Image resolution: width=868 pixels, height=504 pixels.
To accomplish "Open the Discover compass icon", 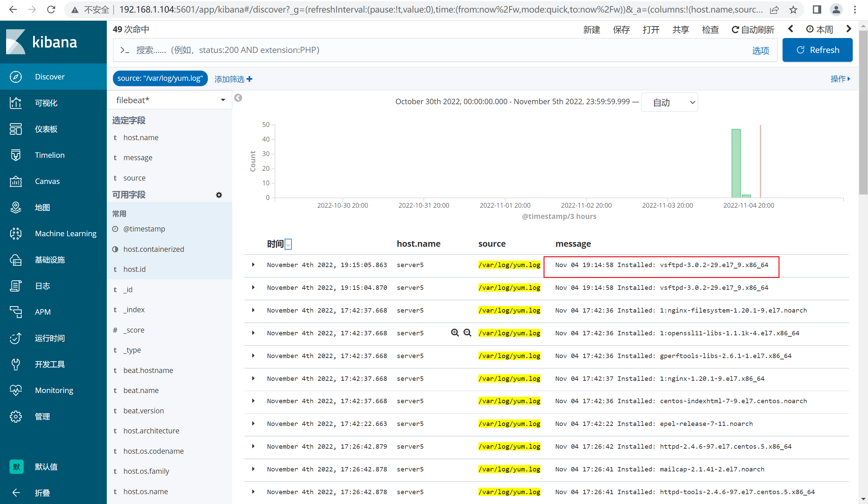I will (16, 76).
